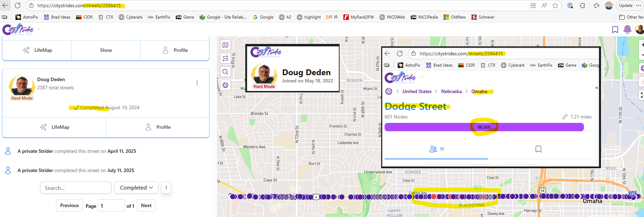Click the favorites star in address bar

(555, 5)
